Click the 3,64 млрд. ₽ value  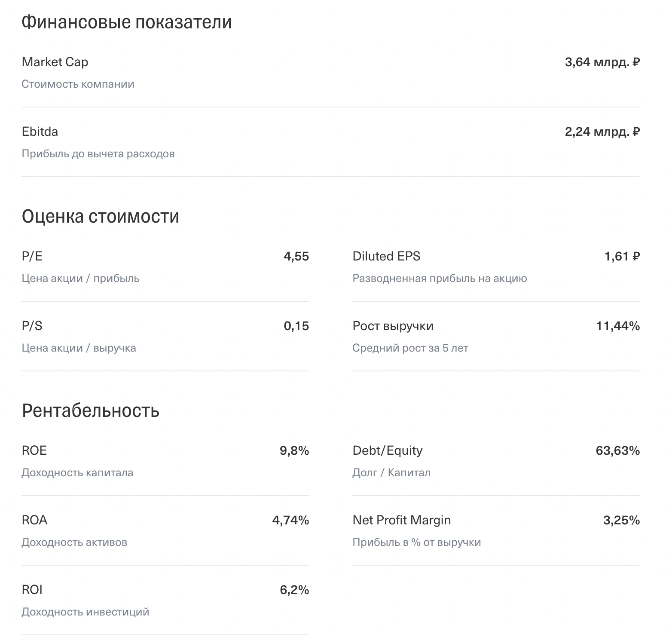click(602, 62)
